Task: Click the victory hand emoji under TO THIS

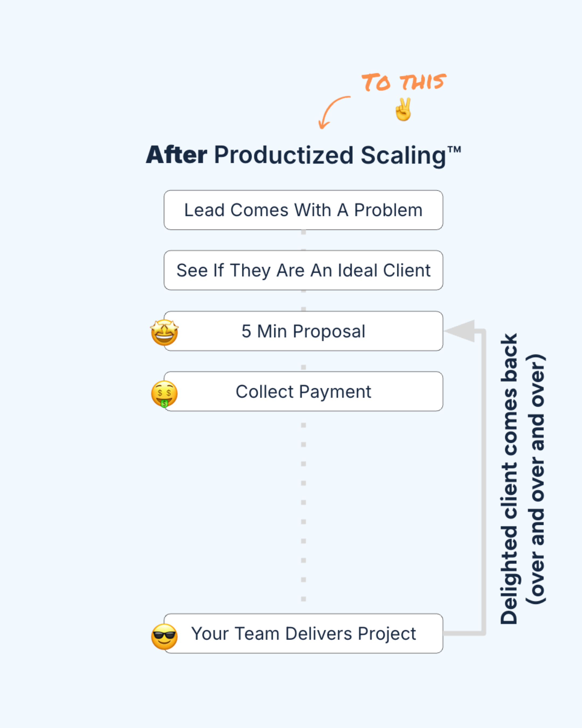Action: (x=403, y=109)
